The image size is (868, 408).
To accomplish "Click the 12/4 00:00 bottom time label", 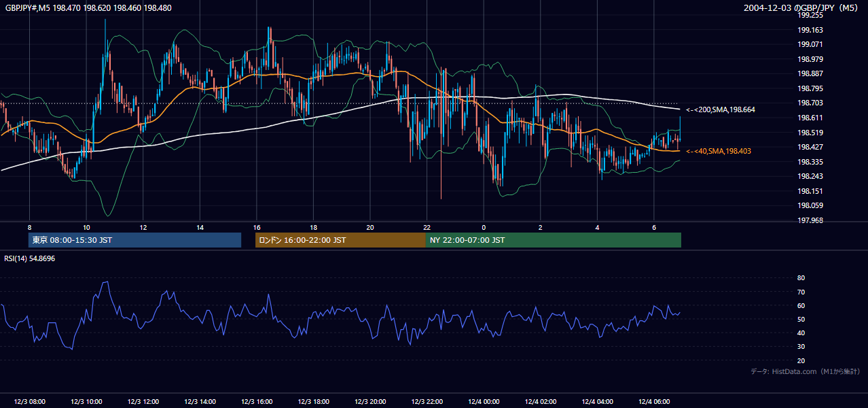I will pos(484,402).
